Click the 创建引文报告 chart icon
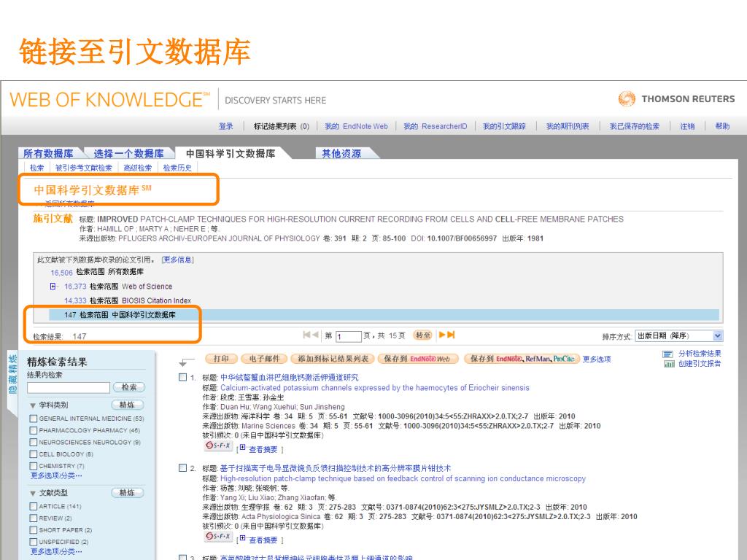This screenshot has height=560, width=747. coord(669,364)
